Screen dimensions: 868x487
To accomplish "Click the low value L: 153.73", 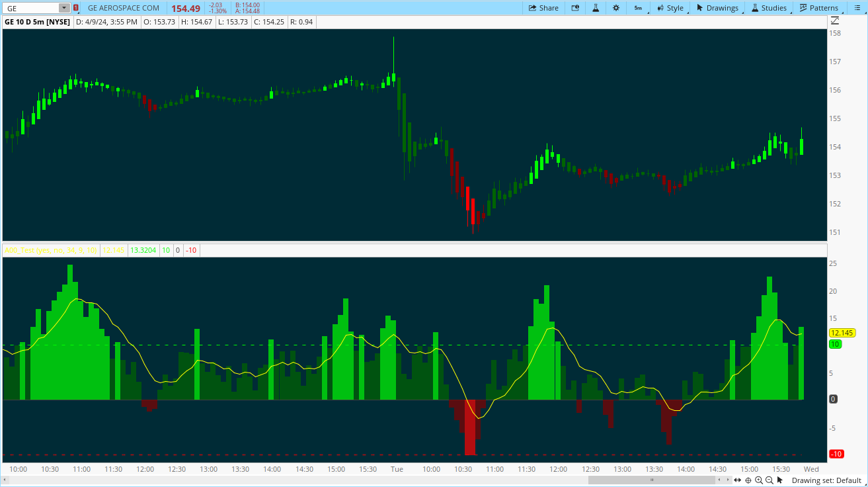I will [x=235, y=21].
